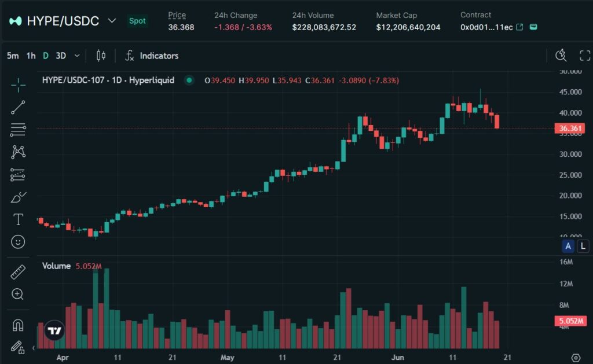Image resolution: width=593 pixels, height=364 pixels.
Task: Open the Fibonacci retracement tool
Action: pos(18,130)
